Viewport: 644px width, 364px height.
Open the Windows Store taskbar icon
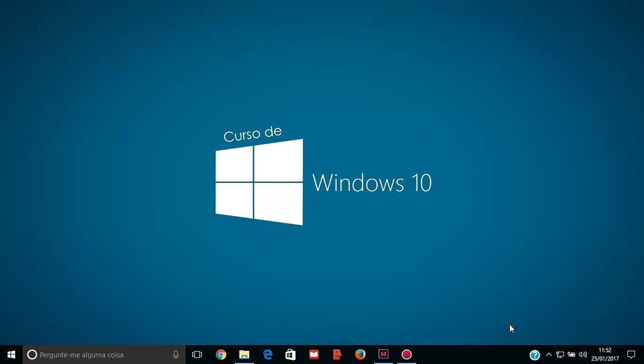pyautogui.click(x=291, y=354)
